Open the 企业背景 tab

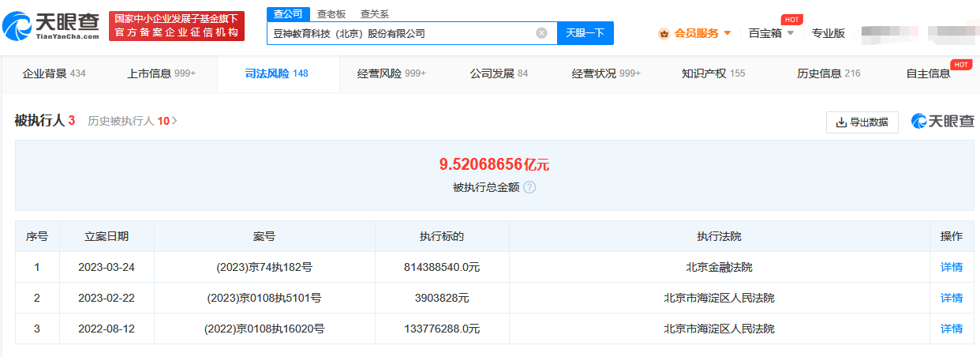[x=54, y=73]
